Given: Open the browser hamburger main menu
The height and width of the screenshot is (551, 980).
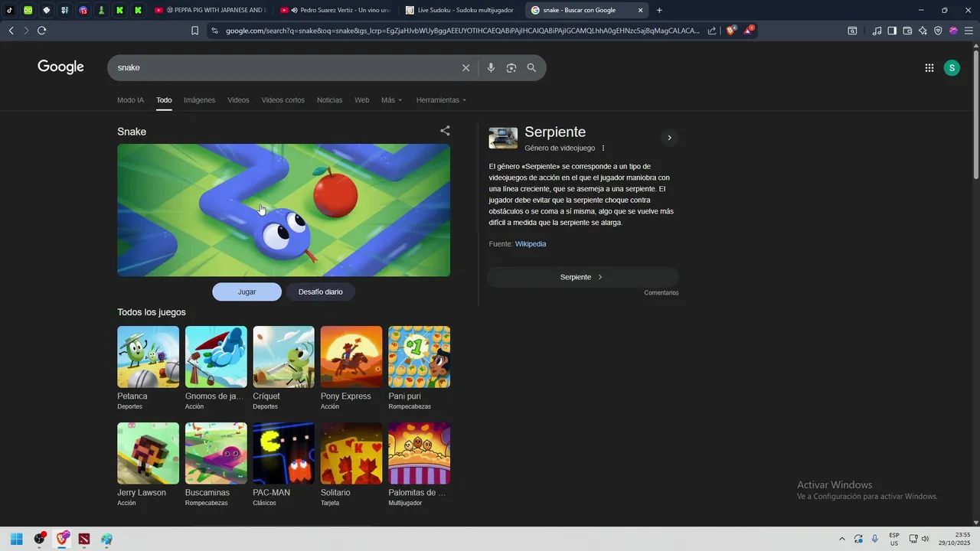Looking at the screenshot, I should pyautogui.click(x=969, y=31).
